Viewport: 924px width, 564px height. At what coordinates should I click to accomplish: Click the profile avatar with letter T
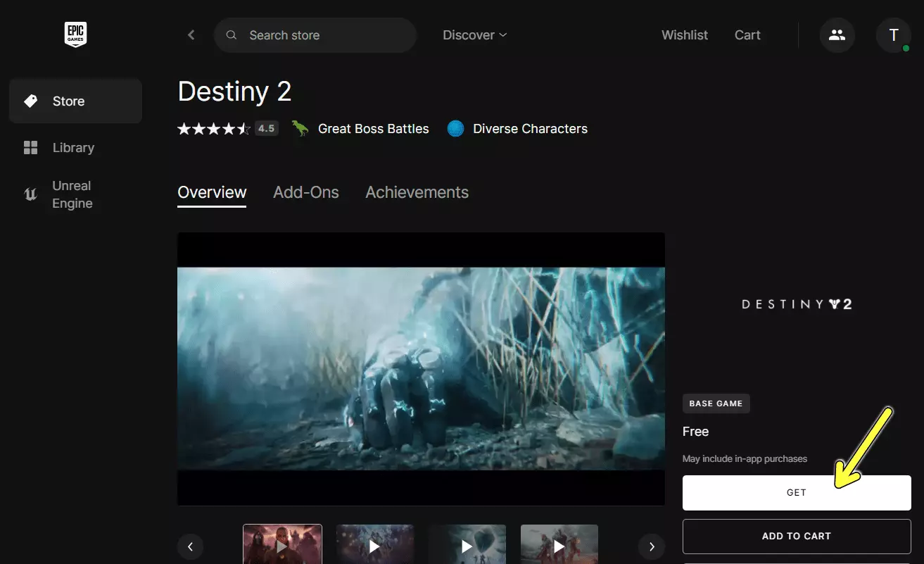pyautogui.click(x=893, y=35)
